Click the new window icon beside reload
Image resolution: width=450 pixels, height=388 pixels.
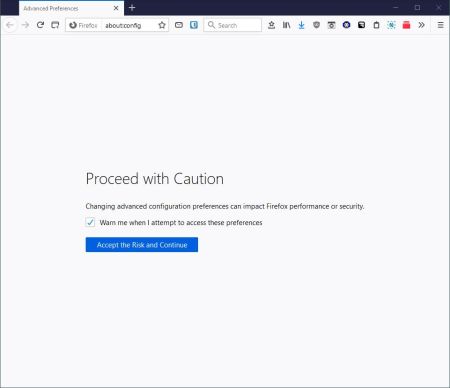pos(55,25)
